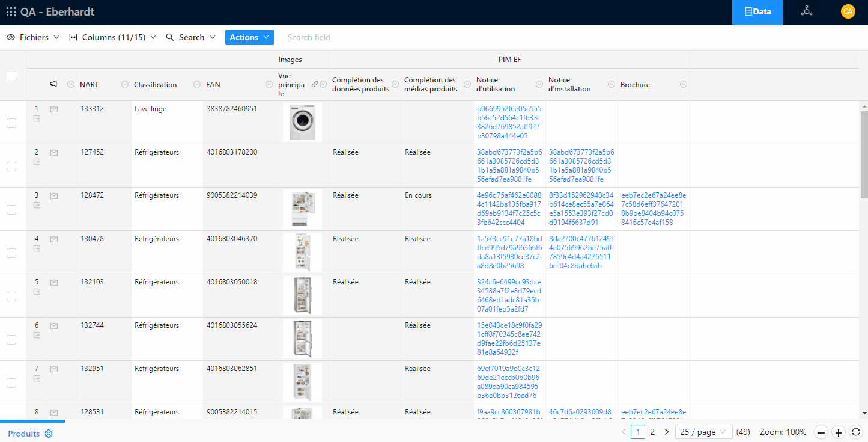Click the Search magnifier icon
868x442 pixels.
pyautogui.click(x=169, y=37)
